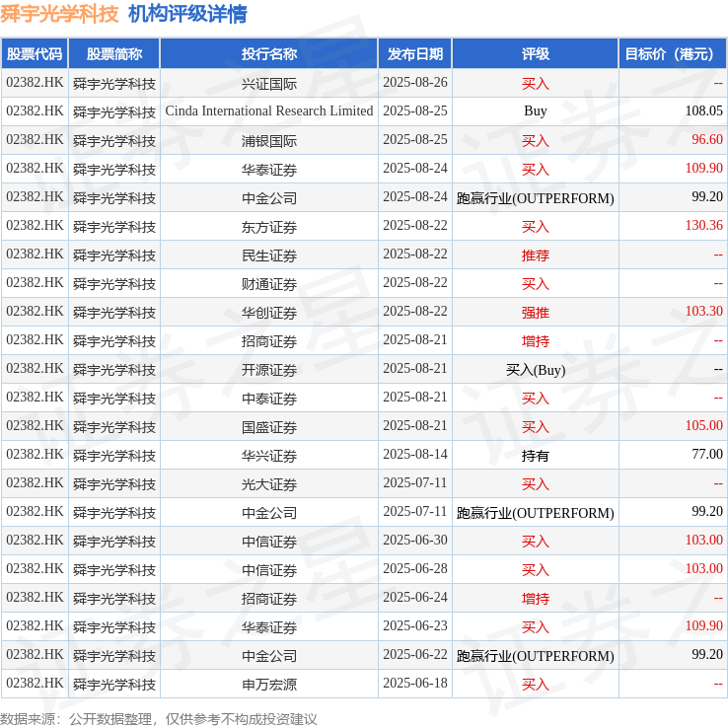The height and width of the screenshot is (728, 728).
Task: Click 招商证券 dated 2025-06-24
Action: point(269,599)
